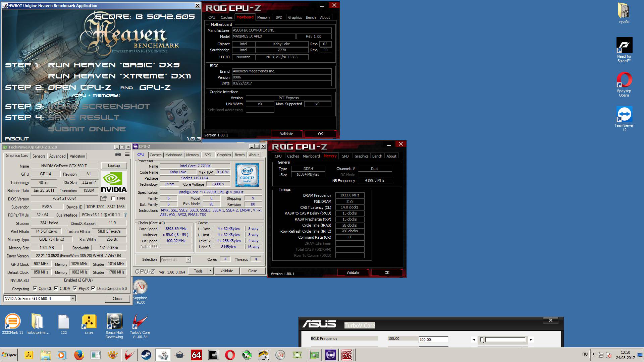Open the SPD tab in classic CPU-Z
The height and width of the screenshot is (362, 644).
coord(208,155)
